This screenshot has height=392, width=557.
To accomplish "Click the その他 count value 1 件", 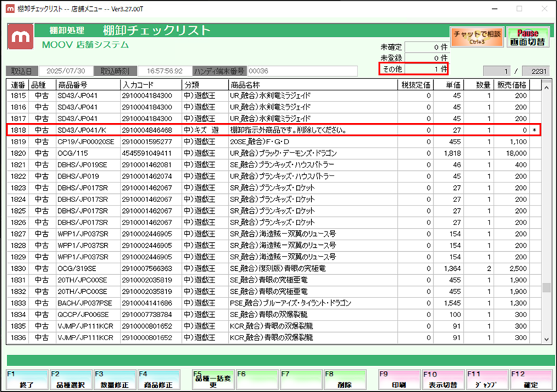I will [426, 69].
